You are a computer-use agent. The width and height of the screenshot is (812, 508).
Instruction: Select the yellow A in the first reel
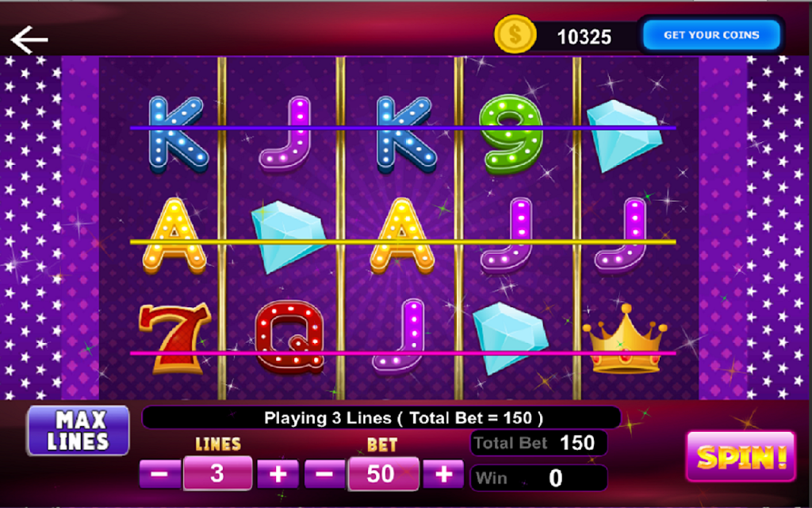[x=174, y=236]
